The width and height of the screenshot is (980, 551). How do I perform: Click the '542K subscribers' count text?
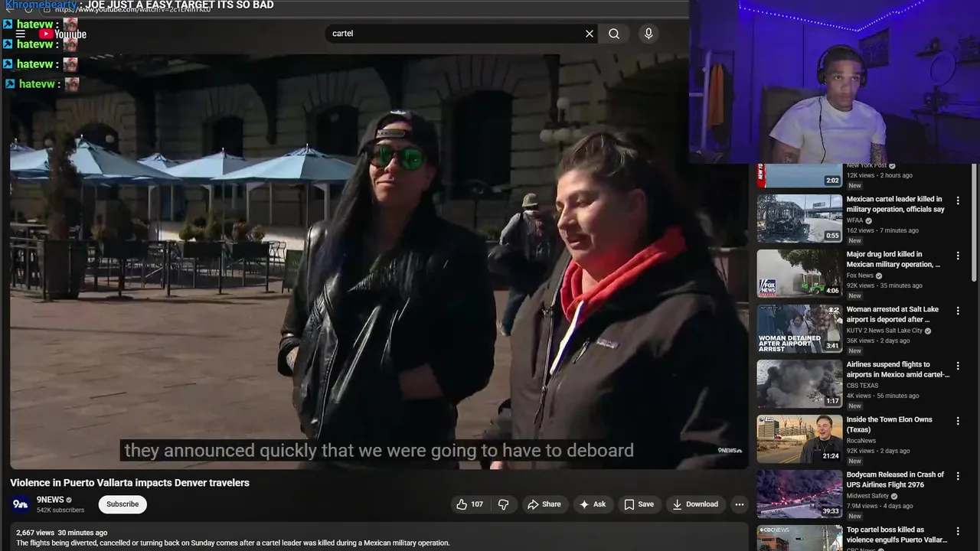click(x=60, y=510)
